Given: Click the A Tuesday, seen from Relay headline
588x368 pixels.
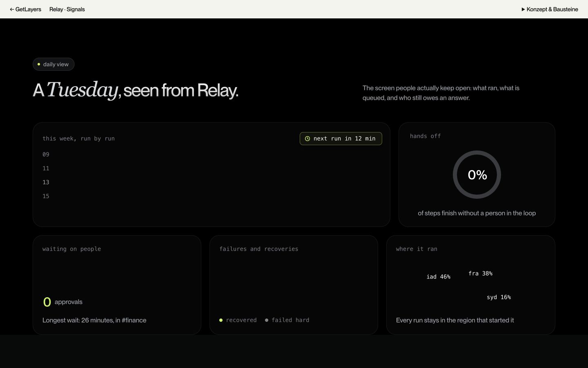Looking at the screenshot, I should (x=136, y=90).
